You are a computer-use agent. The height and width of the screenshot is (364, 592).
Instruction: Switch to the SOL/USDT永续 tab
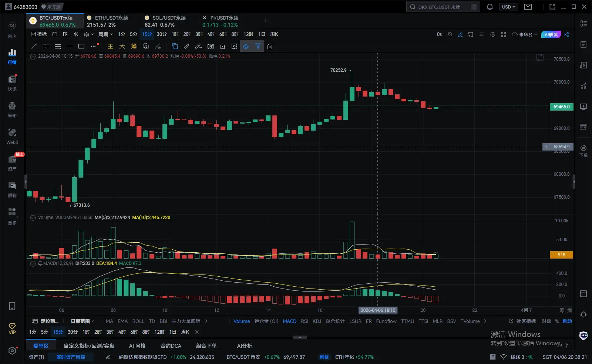(169, 21)
